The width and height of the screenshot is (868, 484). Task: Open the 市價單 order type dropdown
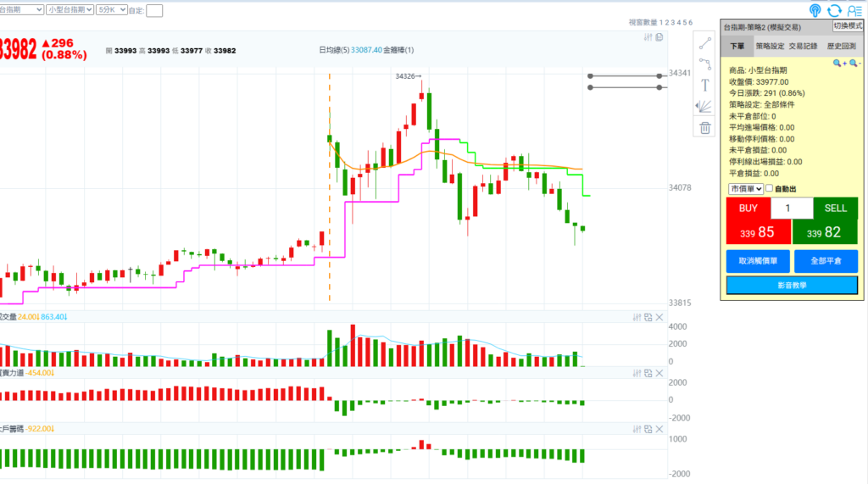tap(746, 188)
